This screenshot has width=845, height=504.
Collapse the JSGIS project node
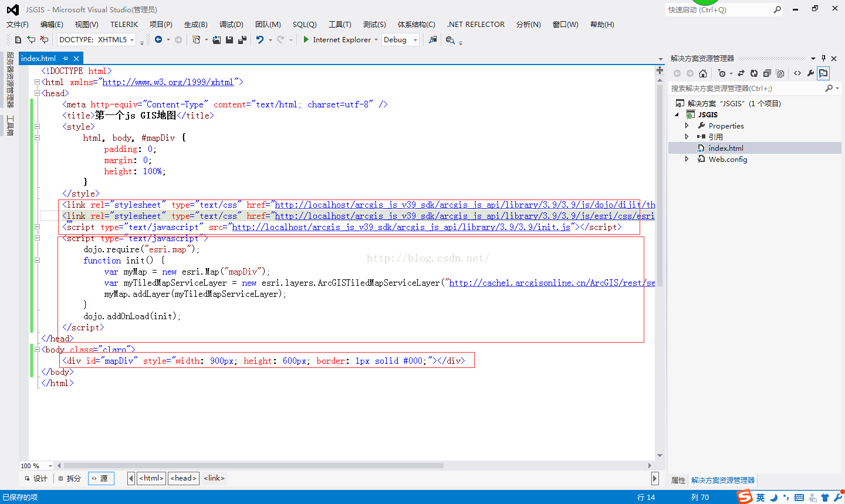677,115
